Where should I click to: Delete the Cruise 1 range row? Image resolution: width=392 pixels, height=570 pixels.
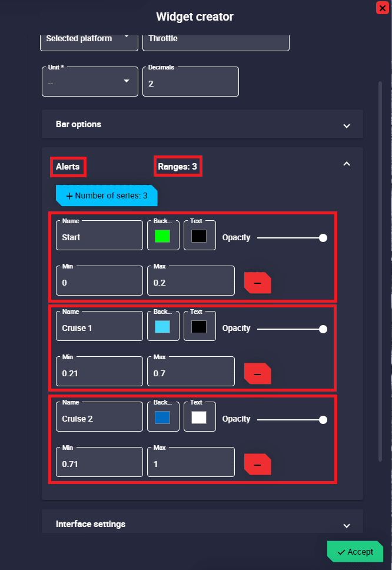[257, 373]
